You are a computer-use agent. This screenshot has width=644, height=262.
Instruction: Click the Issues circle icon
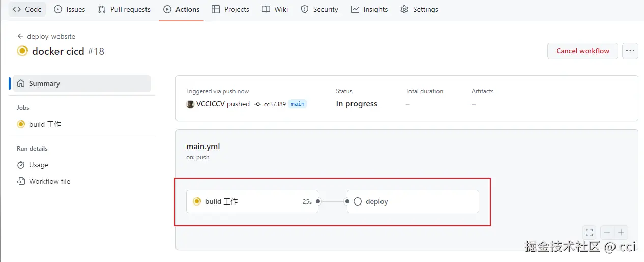pos(58,9)
